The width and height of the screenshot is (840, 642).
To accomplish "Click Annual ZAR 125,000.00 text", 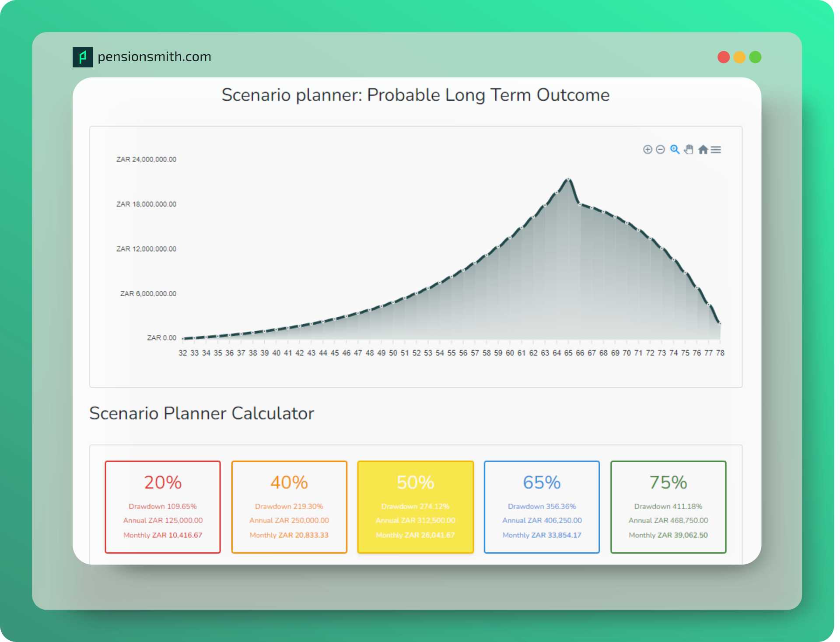I will pos(163,520).
